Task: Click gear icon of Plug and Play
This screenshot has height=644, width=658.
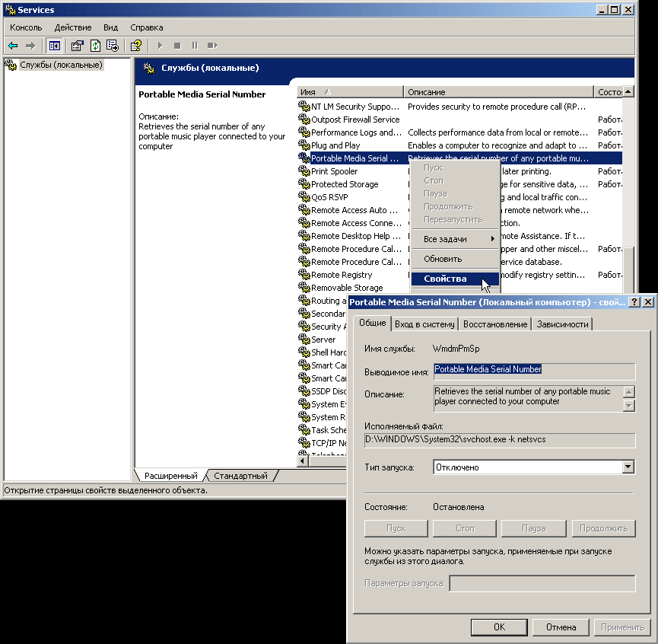Action: [x=304, y=145]
